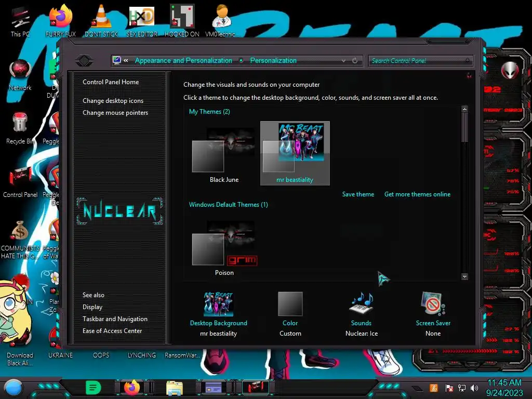Open the Network desktop icon
Screen dimensions: 532x399
tap(20, 75)
